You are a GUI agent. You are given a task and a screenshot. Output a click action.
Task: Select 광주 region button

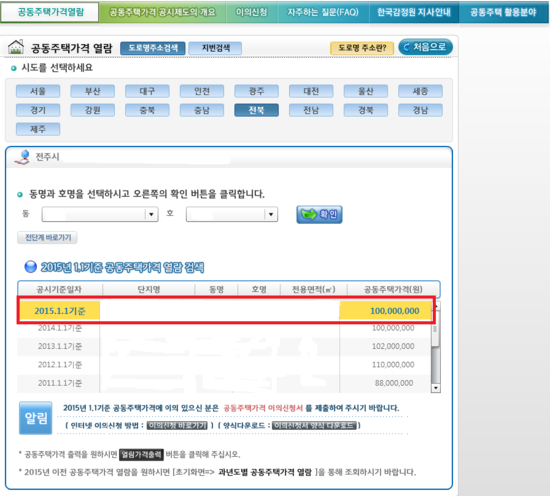click(x=256, y=91)
